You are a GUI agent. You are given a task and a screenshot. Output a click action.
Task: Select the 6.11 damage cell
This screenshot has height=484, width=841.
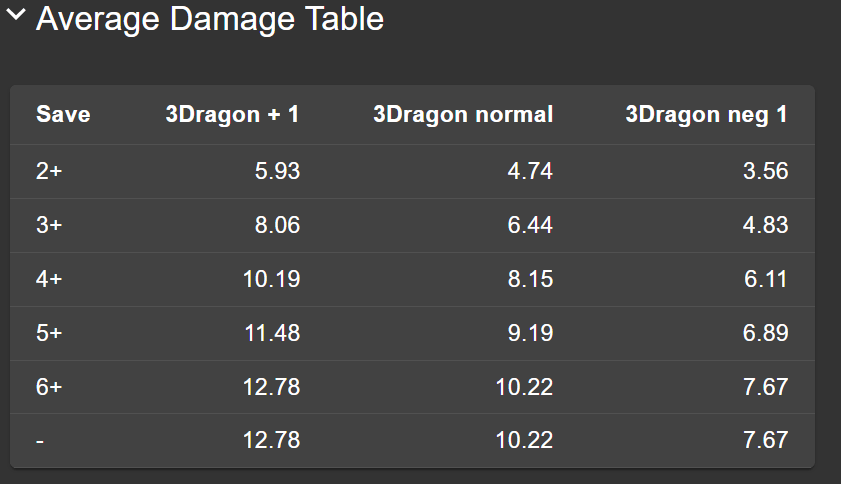point(766,279)
